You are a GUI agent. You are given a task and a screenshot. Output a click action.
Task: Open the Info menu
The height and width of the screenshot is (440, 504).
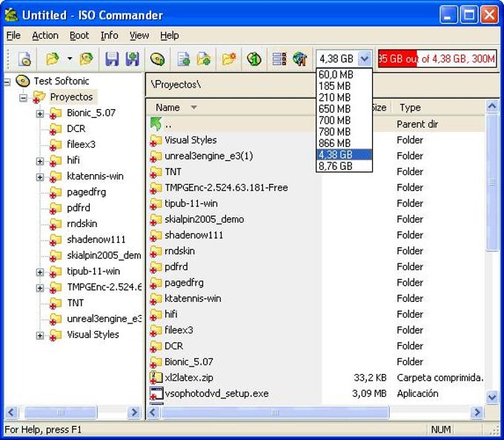109,36
